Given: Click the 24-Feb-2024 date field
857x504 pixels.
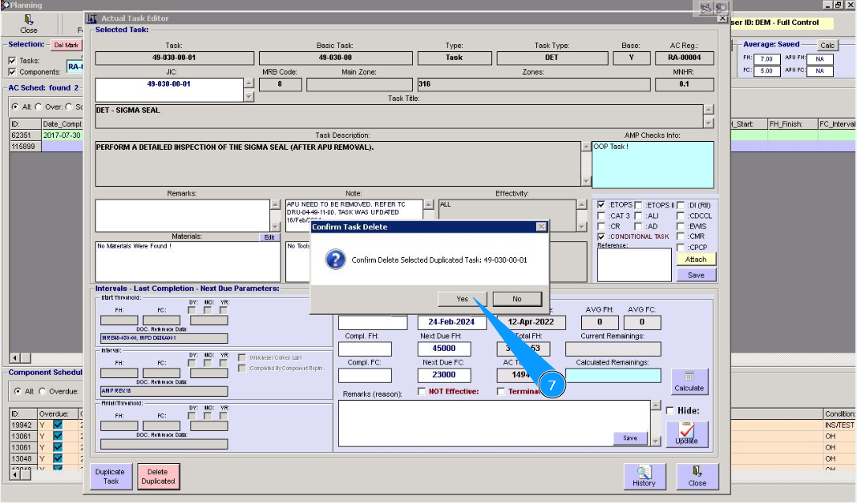Looking at the screenshot, I should click(x=451, y=322).
